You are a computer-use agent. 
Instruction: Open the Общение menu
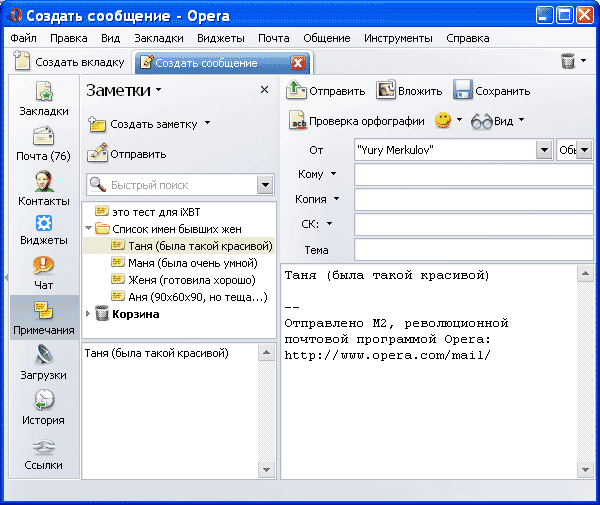pyautogui.click(x=327, y=38)
